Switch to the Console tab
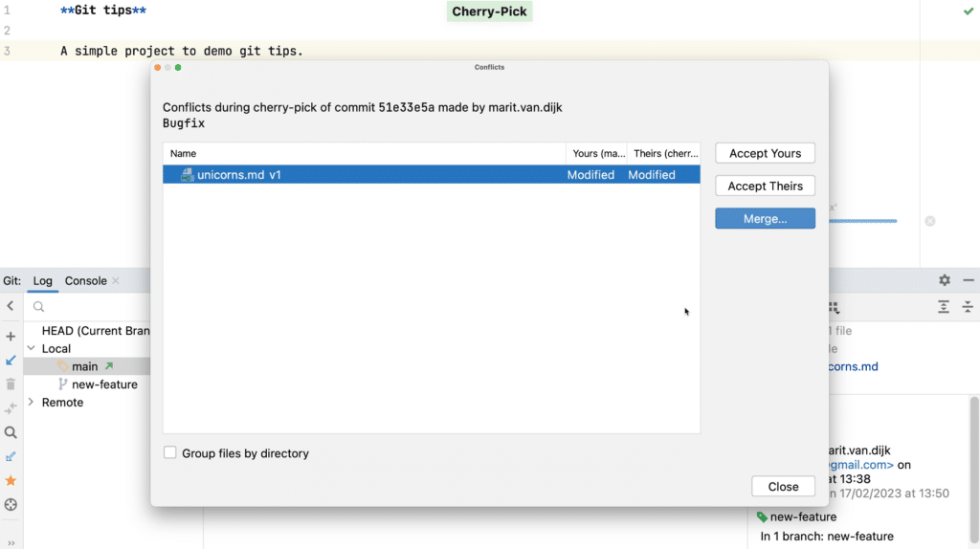This screenshot has width=980, height=549. click(85, 281)
